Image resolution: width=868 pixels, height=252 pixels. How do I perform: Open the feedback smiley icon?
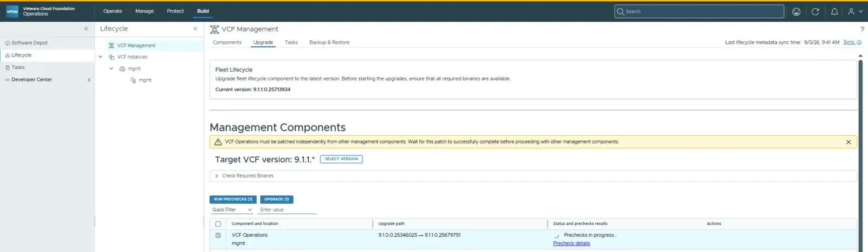click(x=796, y=11)
